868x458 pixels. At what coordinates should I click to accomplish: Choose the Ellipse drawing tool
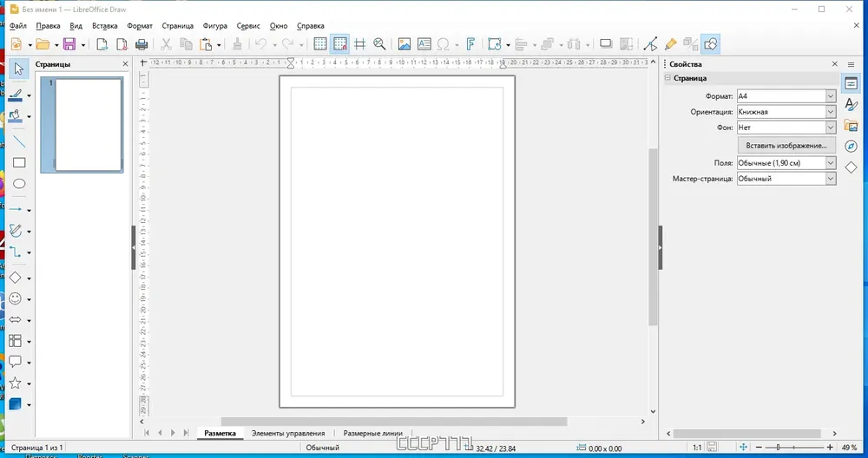click(x=19, y=184)
